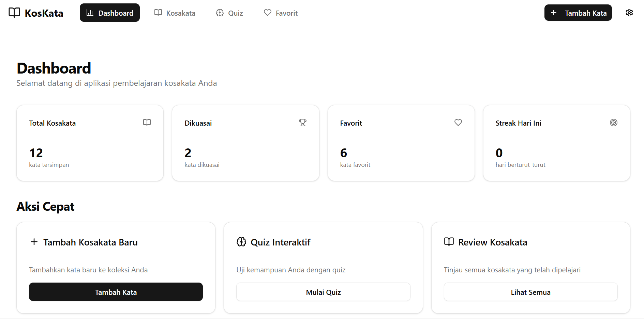Click the black Tambah Kata card button
Screen dimensions: 644x319
pyautogui.click(x=116, y=292)
